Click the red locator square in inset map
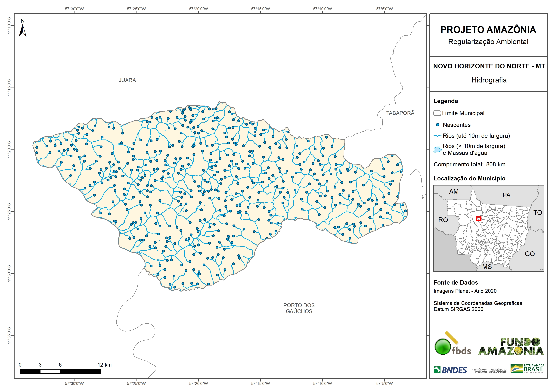Viewport: 555px width, 392px height. click(x=479, y=219)
